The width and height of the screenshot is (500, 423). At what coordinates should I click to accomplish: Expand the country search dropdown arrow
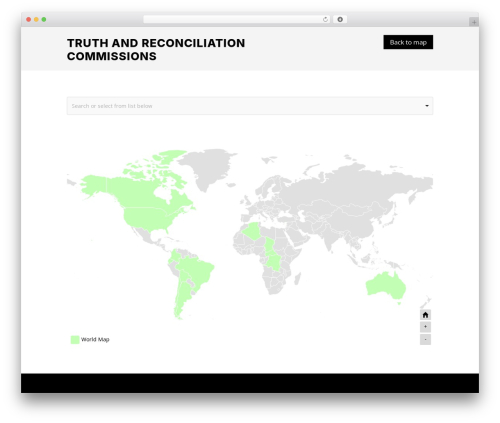(x=427, y=106)
